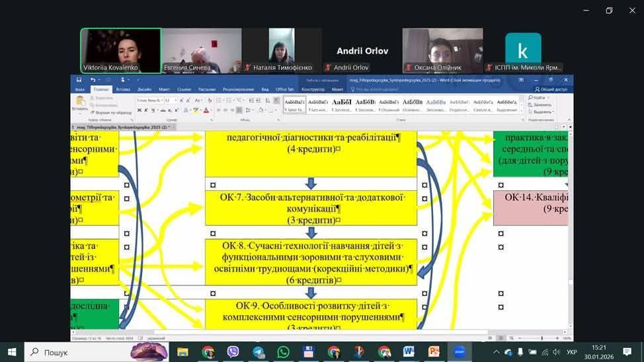This screenshot has height=362, width=644.
Task: Toggle italic formatting in the Word ribbon
Action: coord(146,110)
